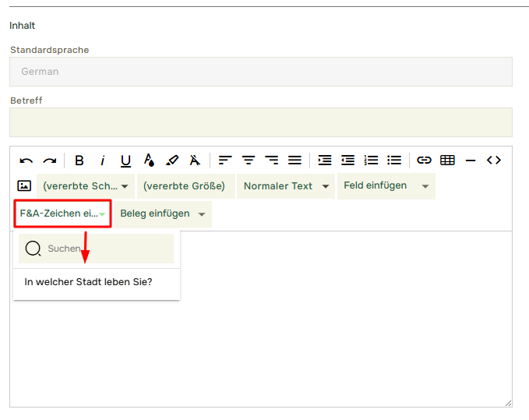
Task: Open the 'Feld einfügen' dropdown
Action: click(x=386, y=186)
